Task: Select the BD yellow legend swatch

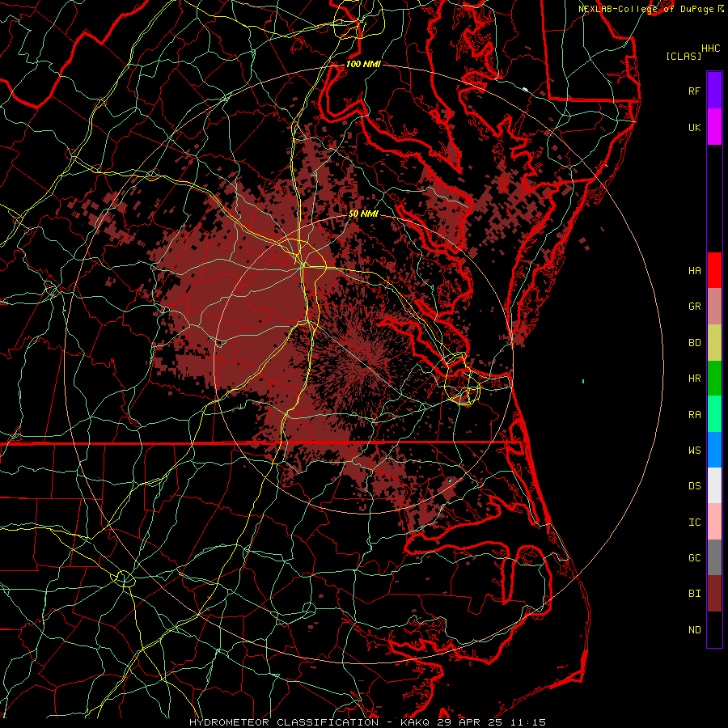Action: (714, 343)
